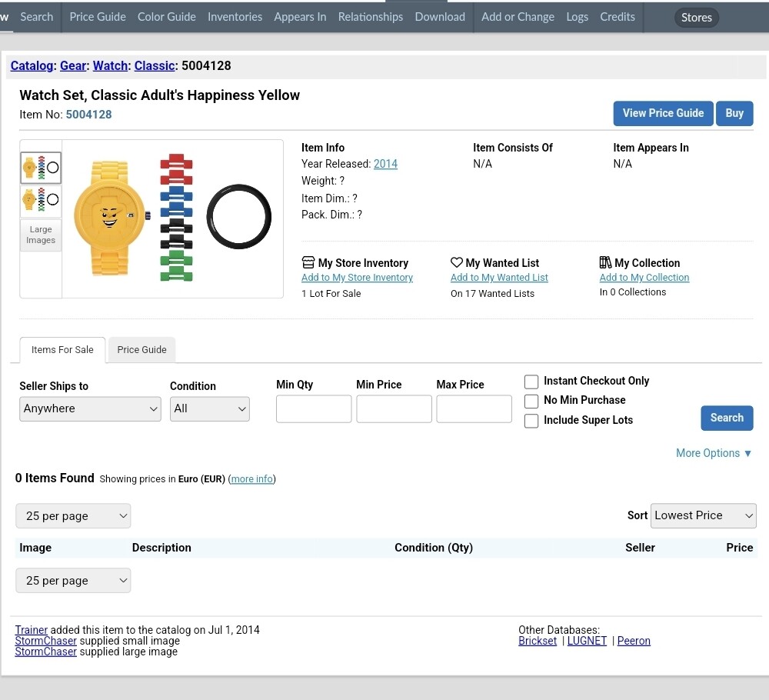Check Instant Checkout Only checkbox
The height and width of the screenshot is (700, 769).
click(531, 382)
